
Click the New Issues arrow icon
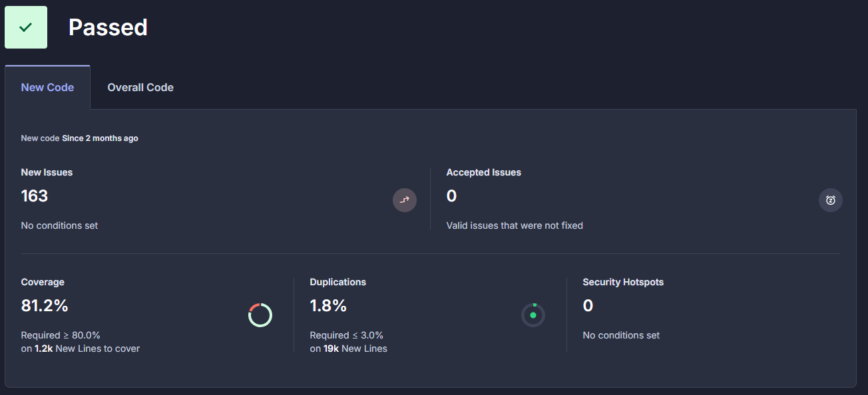click(x=405, y=200)
